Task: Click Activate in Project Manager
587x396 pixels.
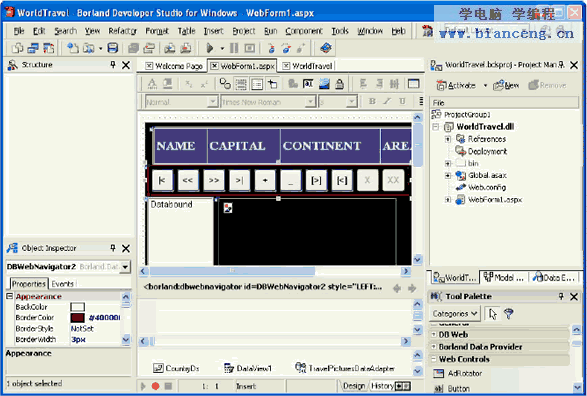Action: 456,85
